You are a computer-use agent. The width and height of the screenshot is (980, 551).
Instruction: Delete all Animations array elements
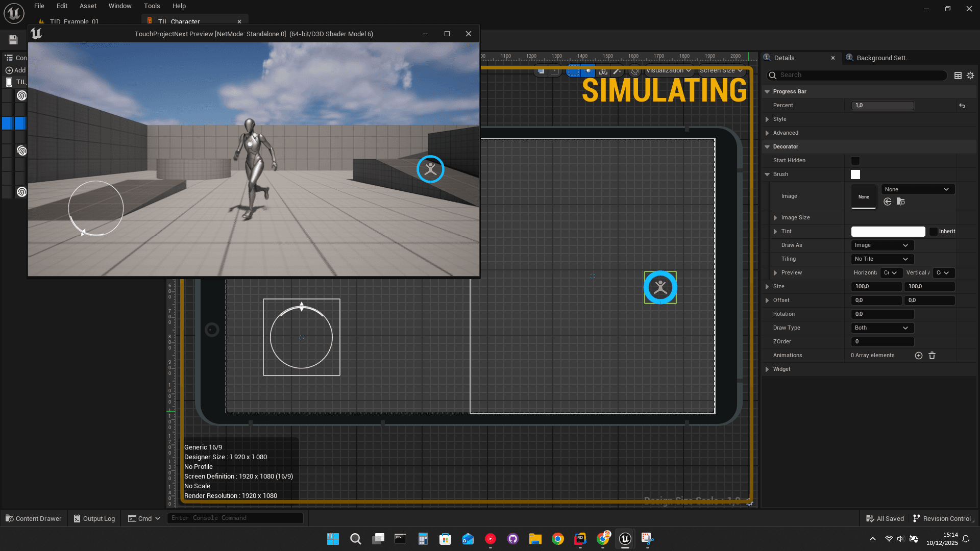pyautogui.click(x=932, y=356)
